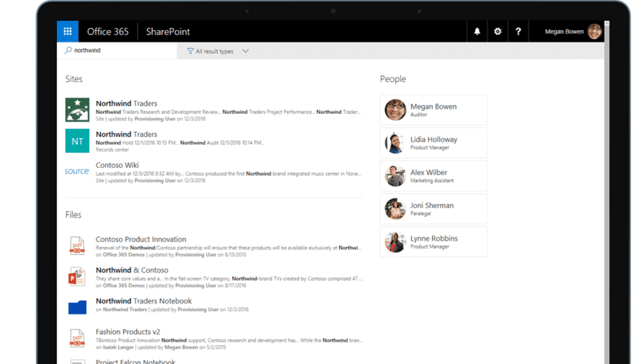The width and height of the screenshot is (632, 364).
Task: Go to SharePoint in the top bar
Action: tap(168, 31)
